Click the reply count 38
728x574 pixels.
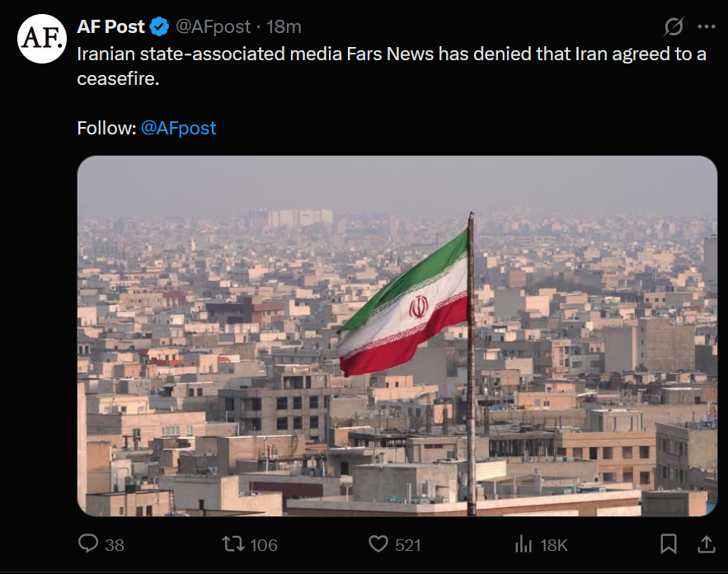(x=115, y=545)
